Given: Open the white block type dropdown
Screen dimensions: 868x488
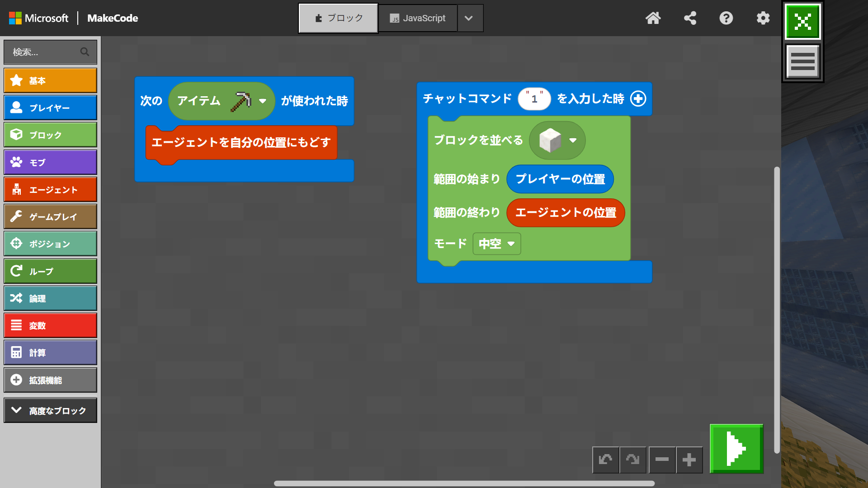Looking at the screenshot, I should point(557,140).
